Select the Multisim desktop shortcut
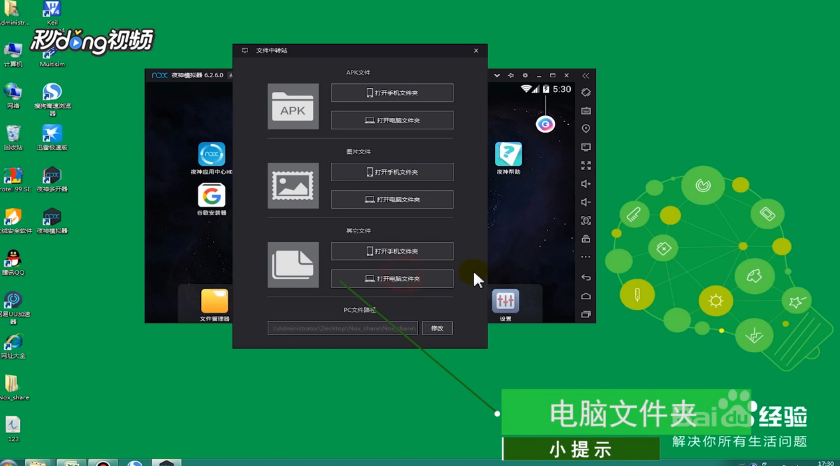840x466 pixels. click(52, 56)
